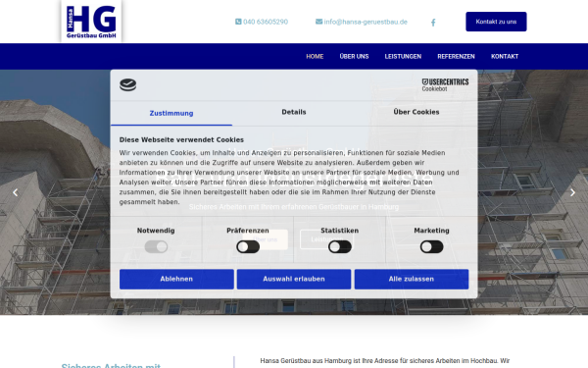Click info@hansa-geruestbau.de email link
The width and height of the screenshot is (588, 368).
[366, 22]
